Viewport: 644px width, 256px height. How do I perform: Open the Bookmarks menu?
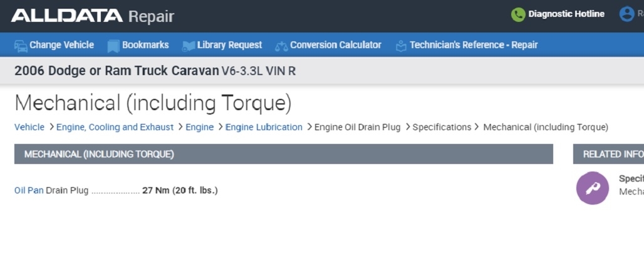pyautogui.click(x=145, y=45)
